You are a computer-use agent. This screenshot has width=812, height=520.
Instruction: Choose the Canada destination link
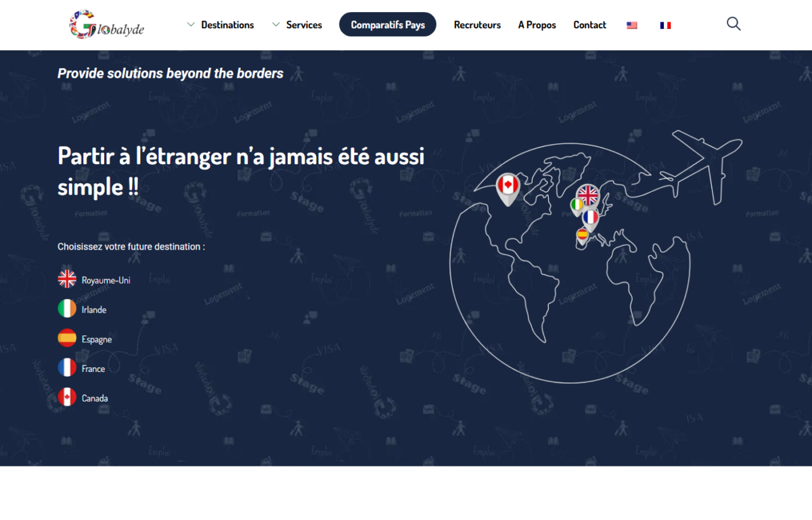tap(95, 398)
